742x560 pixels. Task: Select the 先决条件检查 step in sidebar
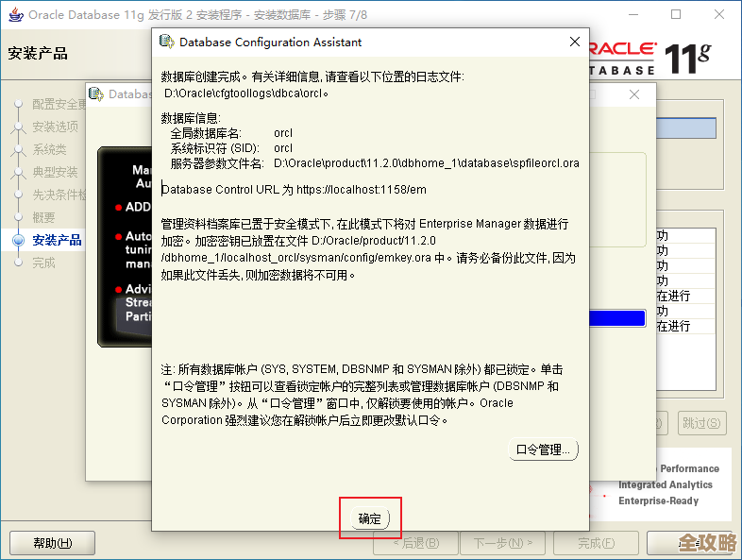(59, 195)
